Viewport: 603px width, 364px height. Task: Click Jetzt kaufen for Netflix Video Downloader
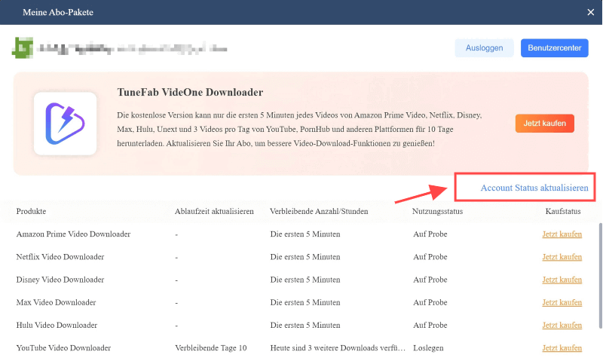point(562,257)
